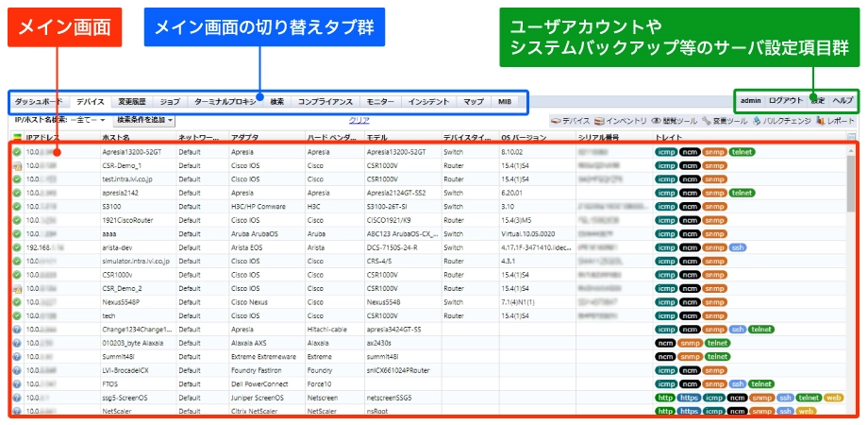
Task: Open column chooser icon at header right
Action: [851, 138]
